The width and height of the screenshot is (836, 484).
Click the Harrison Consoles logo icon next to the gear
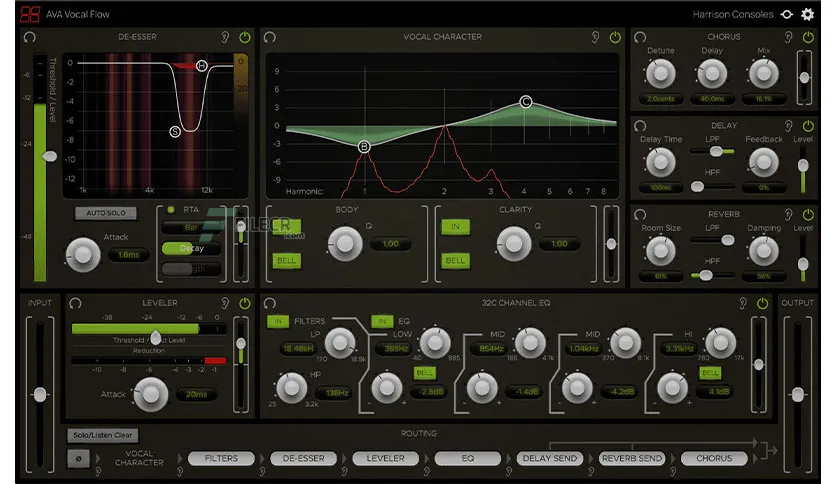[x=786, y=14]
